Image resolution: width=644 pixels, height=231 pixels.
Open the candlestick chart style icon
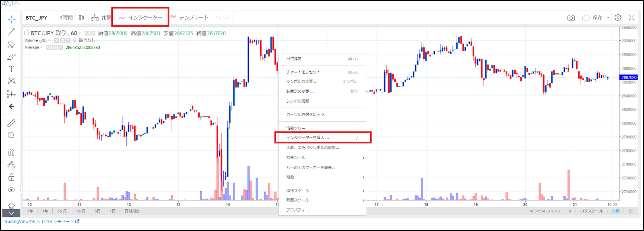click(x=82, y=18)
